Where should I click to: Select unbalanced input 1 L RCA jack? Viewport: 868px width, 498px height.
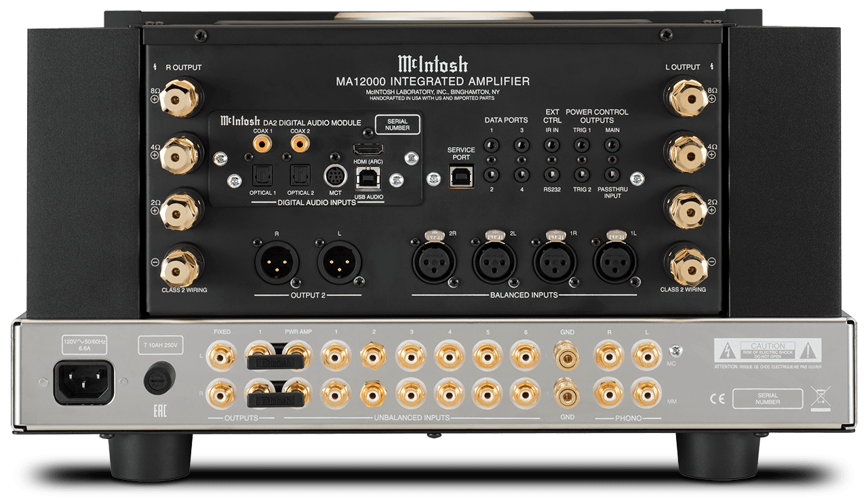pos(335,355)
